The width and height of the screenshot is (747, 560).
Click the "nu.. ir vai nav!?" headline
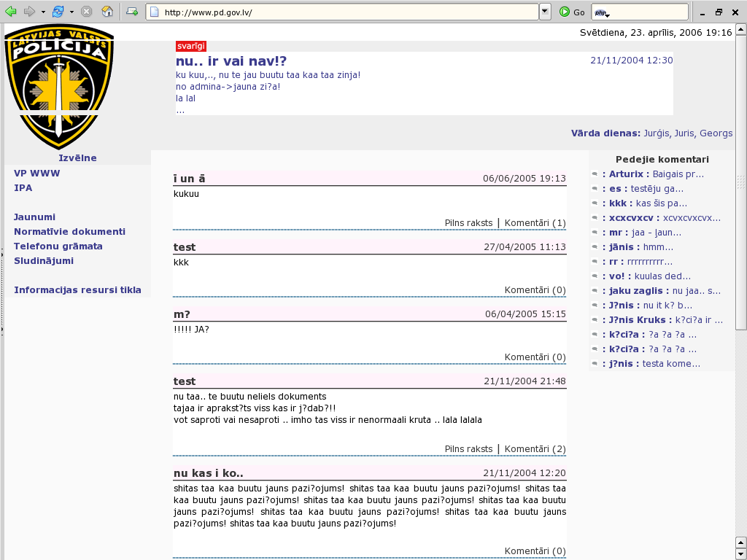[231, 61]
